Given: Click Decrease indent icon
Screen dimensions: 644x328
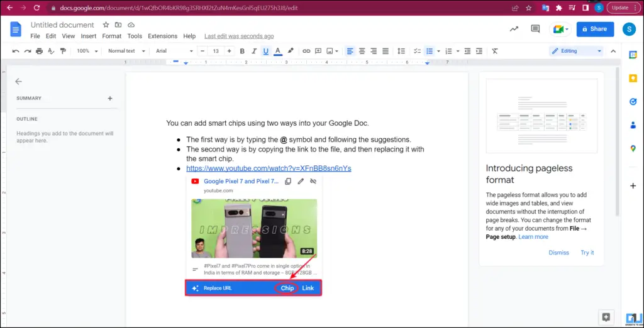Looking at the screenshot, I should (x=467, y=52).
